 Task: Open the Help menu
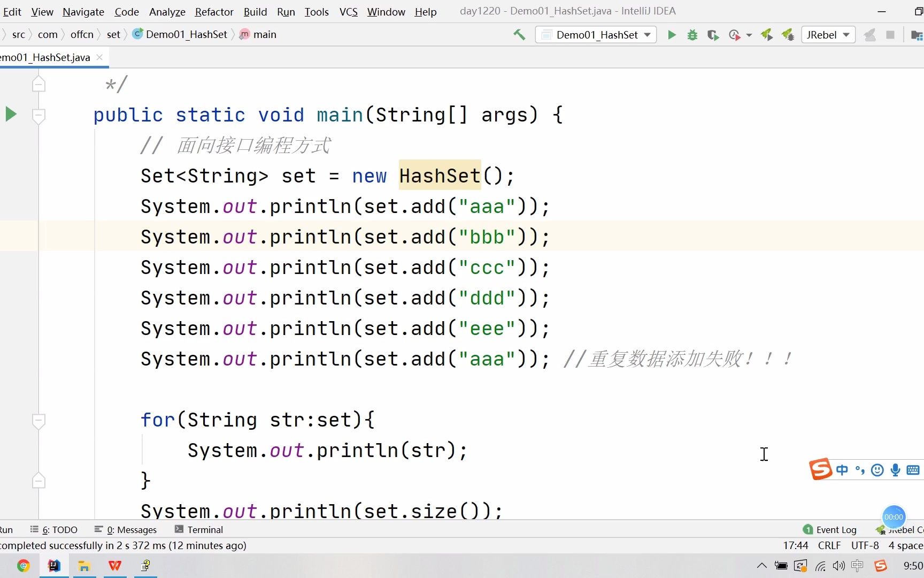[x=426, y=12]
